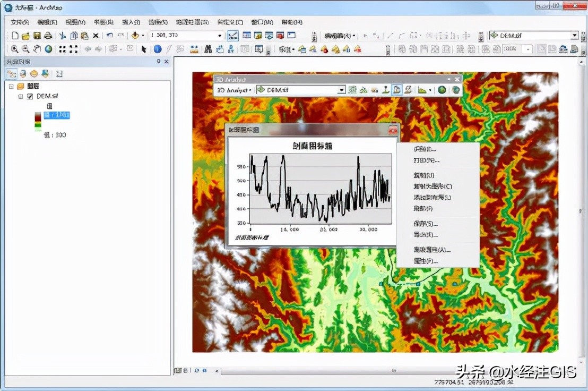Image resolution: width=588 pixels, height=391 pixels.
Task: Select the highlighted high value 1763 label
Action: point(57,115)
